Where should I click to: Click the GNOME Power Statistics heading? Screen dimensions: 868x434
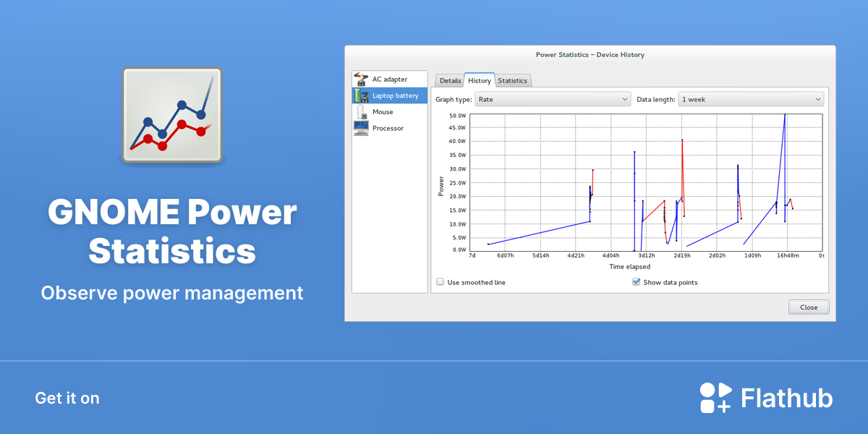click(x=172, y=231)
